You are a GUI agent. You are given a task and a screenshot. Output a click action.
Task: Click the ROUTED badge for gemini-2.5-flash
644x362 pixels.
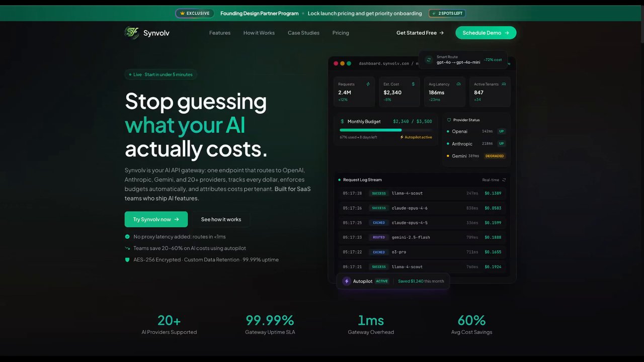pyautogui.click(x=379, y=237)
